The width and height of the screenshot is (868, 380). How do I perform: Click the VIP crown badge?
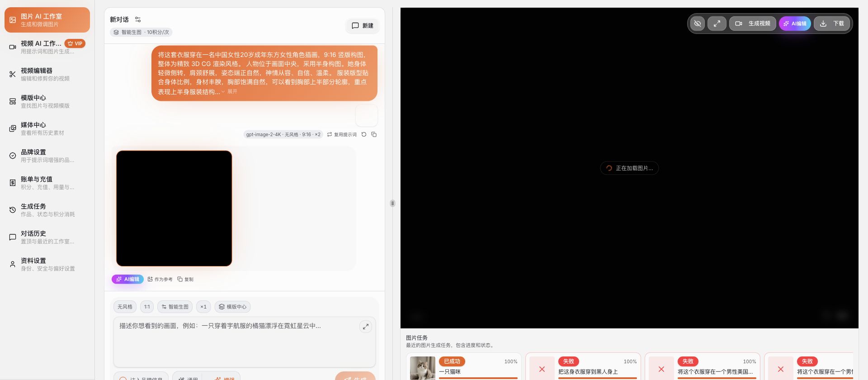75,43
